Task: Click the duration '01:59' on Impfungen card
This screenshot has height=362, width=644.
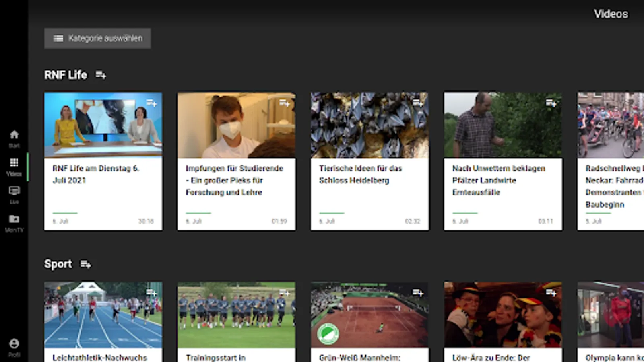Action: click(279, 221)
